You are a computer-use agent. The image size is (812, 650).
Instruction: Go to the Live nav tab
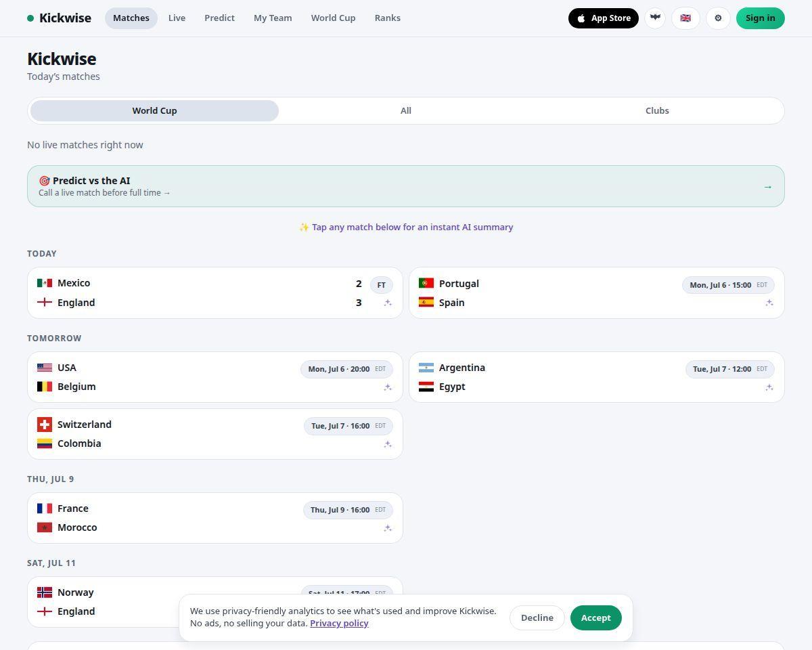pyautogui.click(x=177, y=18)
